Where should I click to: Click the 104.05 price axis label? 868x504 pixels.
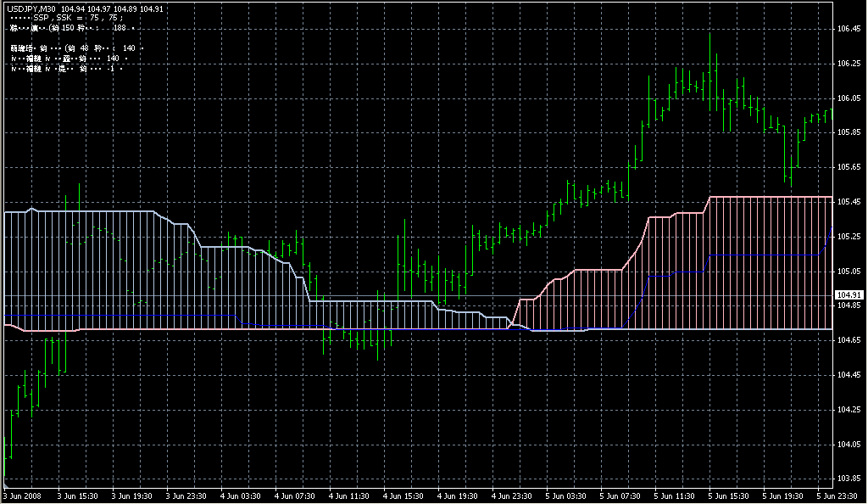[849, 444]
